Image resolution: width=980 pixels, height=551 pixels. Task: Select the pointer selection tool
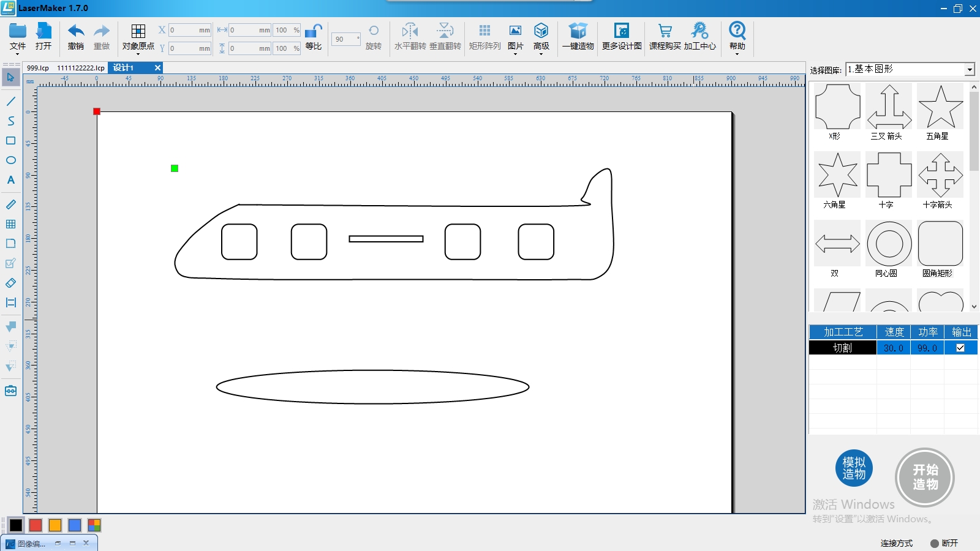pyautogui.click(x=10, y=77)
